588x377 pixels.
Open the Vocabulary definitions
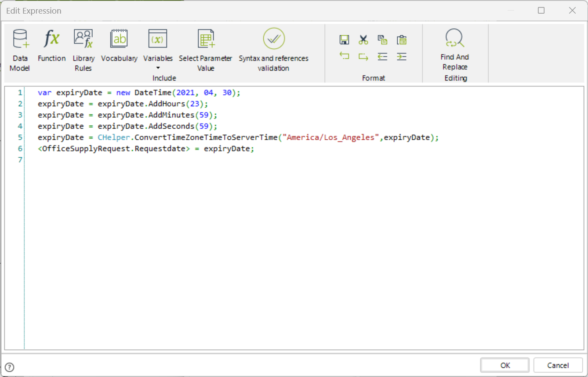119,45
